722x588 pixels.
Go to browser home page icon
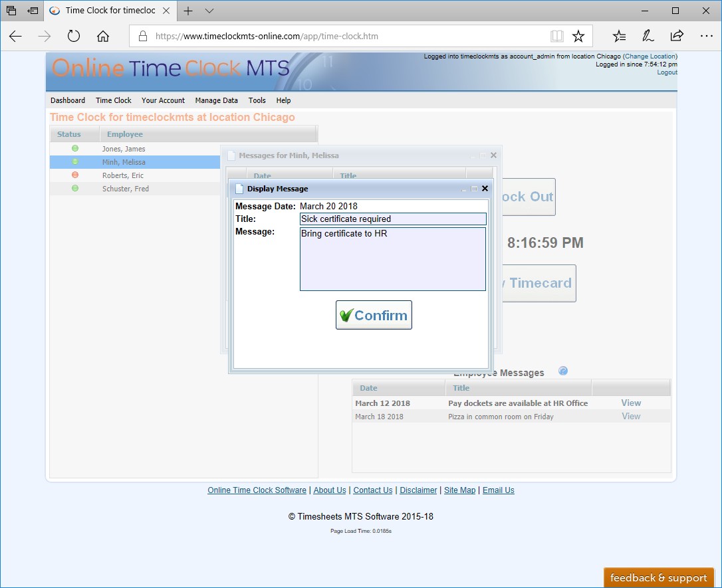[103, 37]
